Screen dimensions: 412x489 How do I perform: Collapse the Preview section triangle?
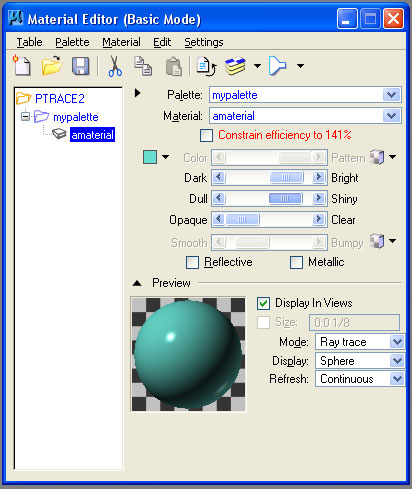click(137, 283)
